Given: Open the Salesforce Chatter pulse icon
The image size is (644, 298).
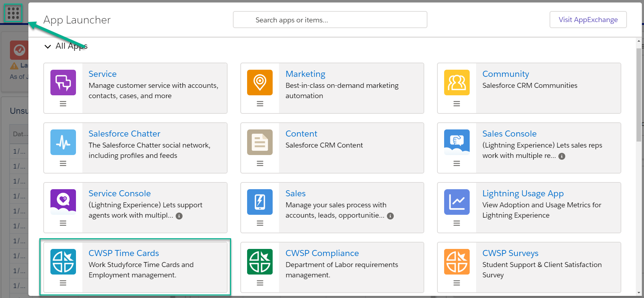Looking at the screenshot, I should (x=63, y=142).
